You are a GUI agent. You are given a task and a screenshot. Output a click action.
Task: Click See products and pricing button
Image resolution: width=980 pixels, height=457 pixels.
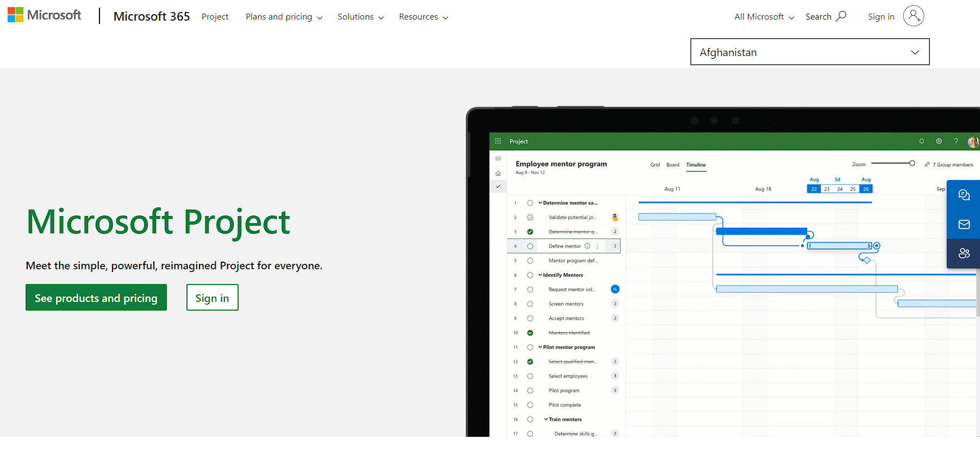tap(96, 298)
